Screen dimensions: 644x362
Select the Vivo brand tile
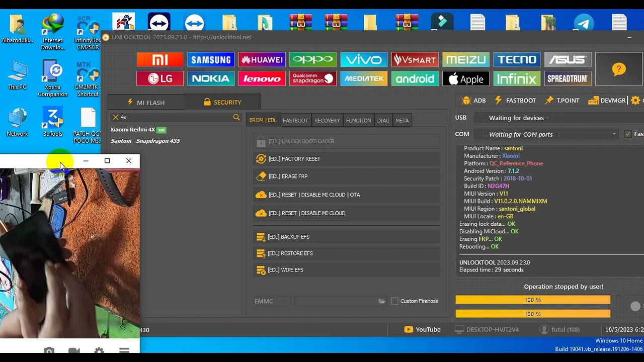(x=364, y=60)
